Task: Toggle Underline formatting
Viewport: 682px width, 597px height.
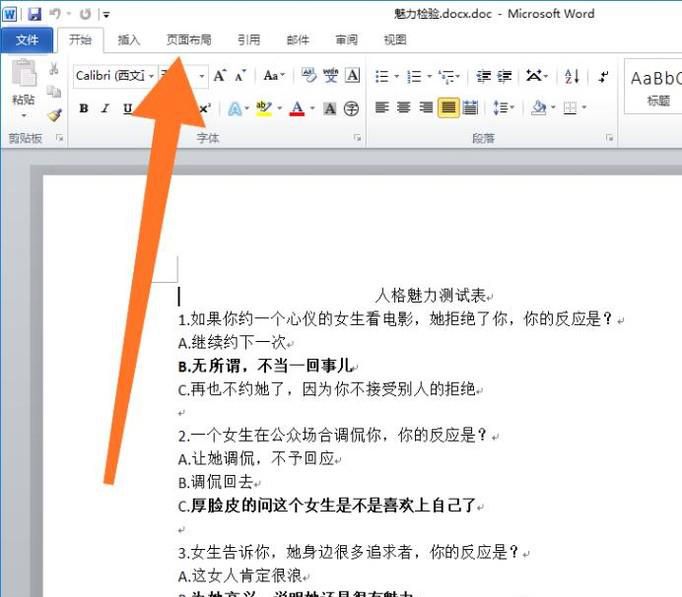Action: [127, 108]
